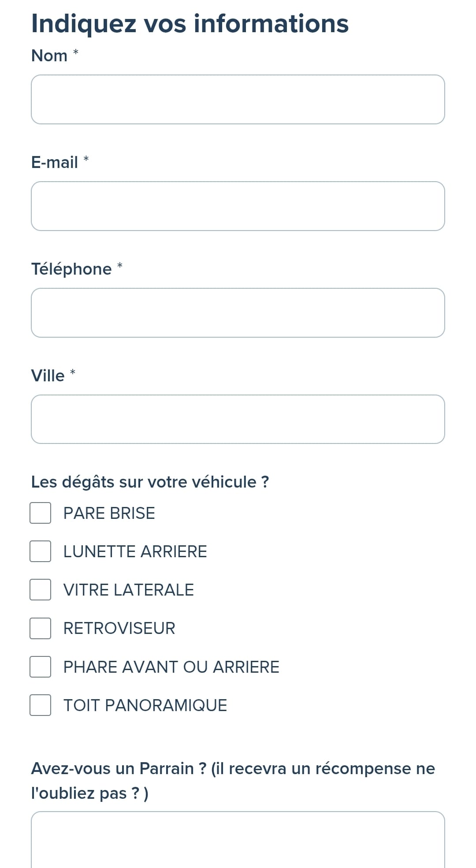Click the "PARE BRISE" option label text
Viewport: 476px width, 868px height.
[x=109, y=514]
